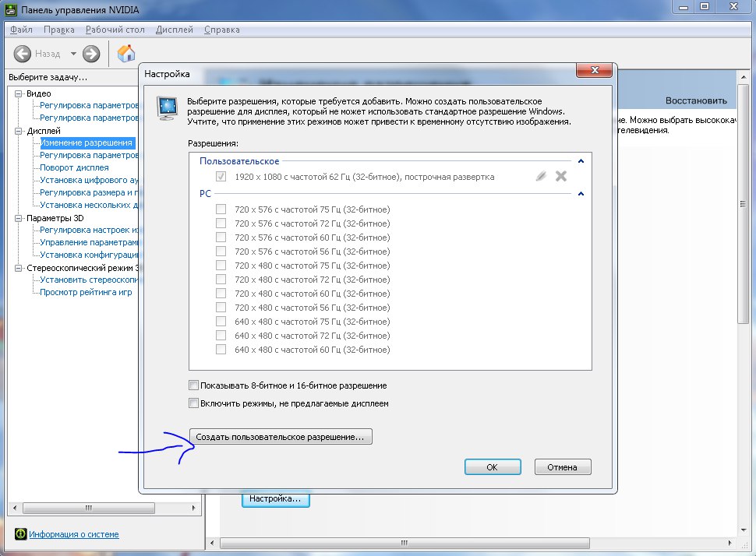
Task: Enable the Показывать 8-битное и 16-битное checkbox
Action: coord(193,385)
